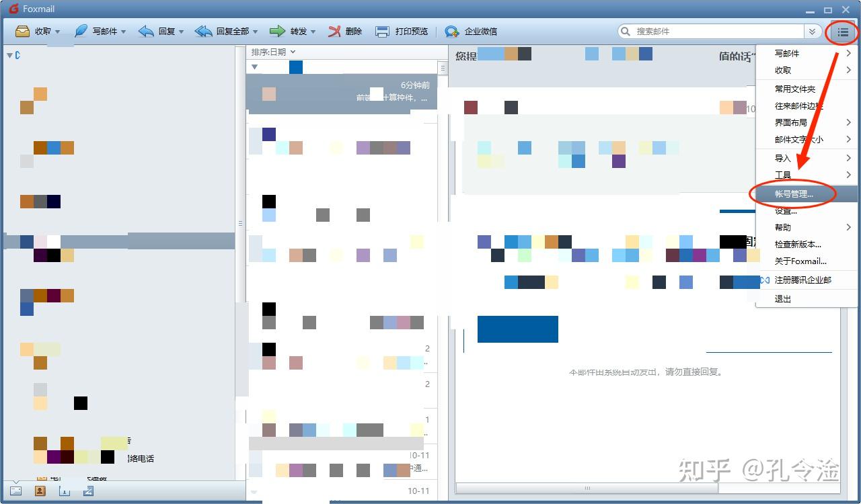
Task: Open the 排序:日期 sort dropdown
Action: (273, 52)
